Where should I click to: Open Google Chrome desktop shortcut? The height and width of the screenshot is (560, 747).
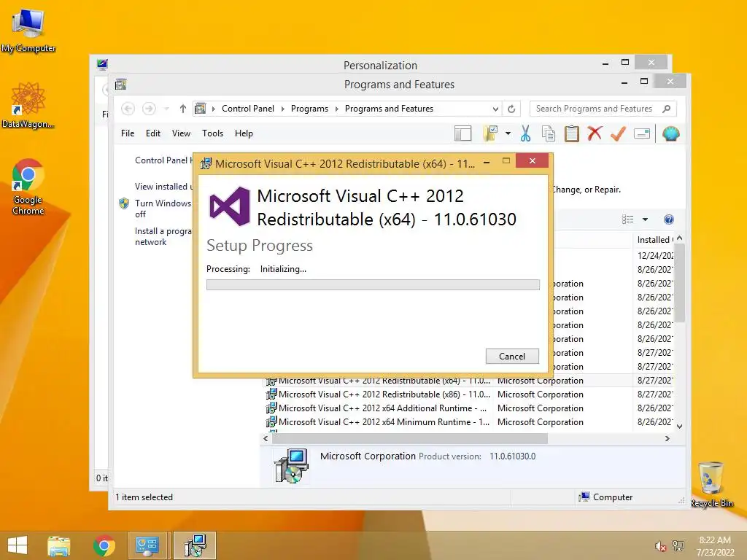point(28,187)
